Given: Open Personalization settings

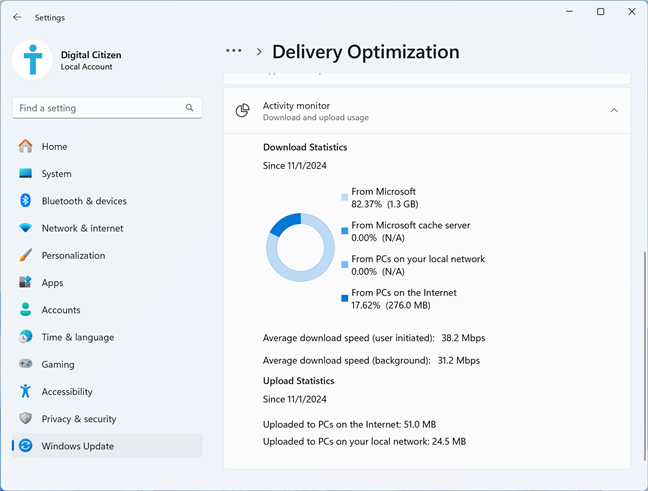Looking at the screenshot, I should click(107, 255).
